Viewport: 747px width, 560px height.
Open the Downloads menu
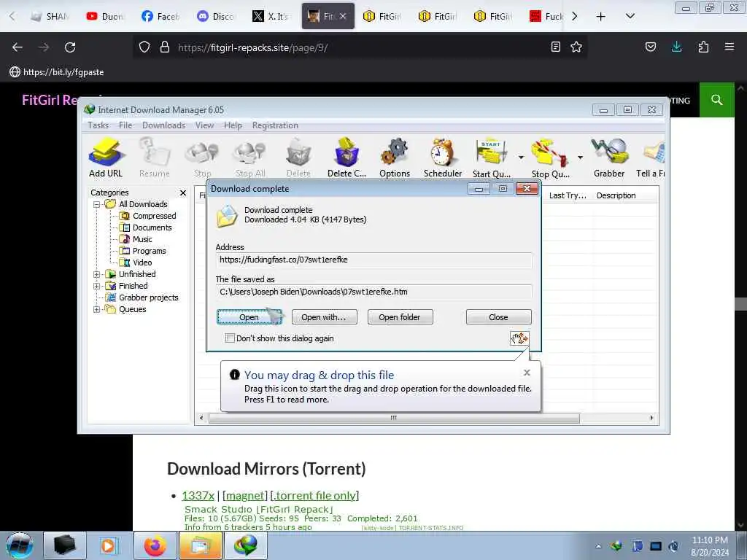[x=164, y=125]
